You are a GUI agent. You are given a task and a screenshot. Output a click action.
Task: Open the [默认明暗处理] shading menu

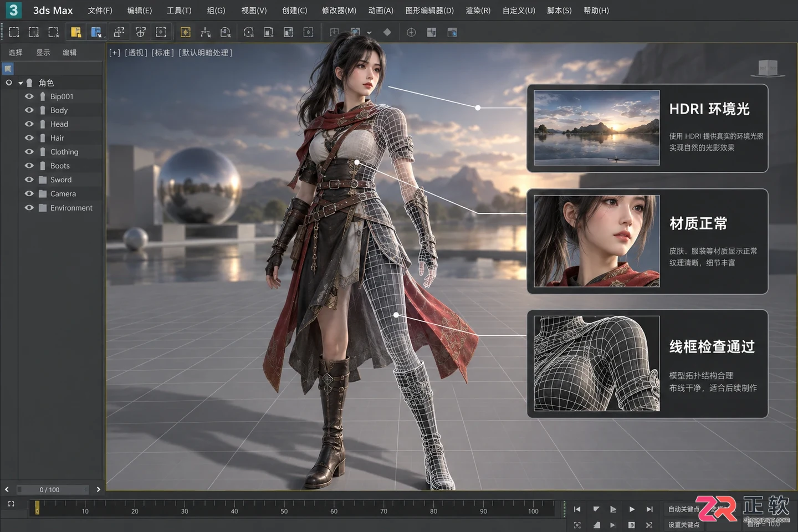[205, 53]
